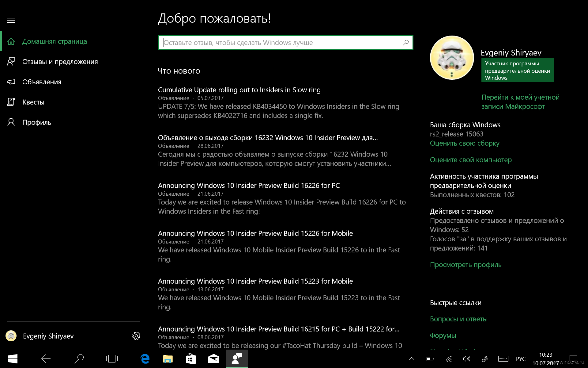This screenshot has width=588, height=368.
Task: Click the megaphone icon for Объявления
Action: [11, 82]
